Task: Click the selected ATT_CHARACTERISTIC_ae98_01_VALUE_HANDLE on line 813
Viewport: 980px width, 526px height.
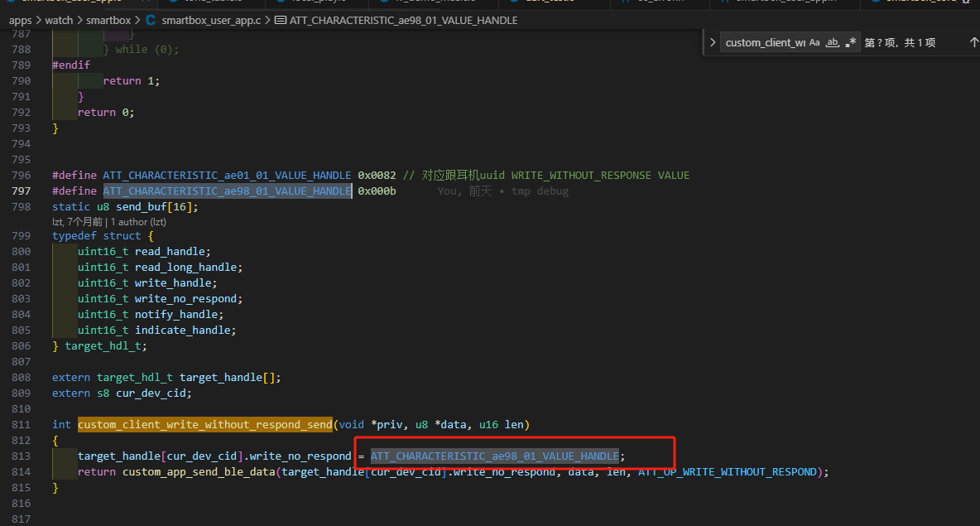Action: (494, 456)
